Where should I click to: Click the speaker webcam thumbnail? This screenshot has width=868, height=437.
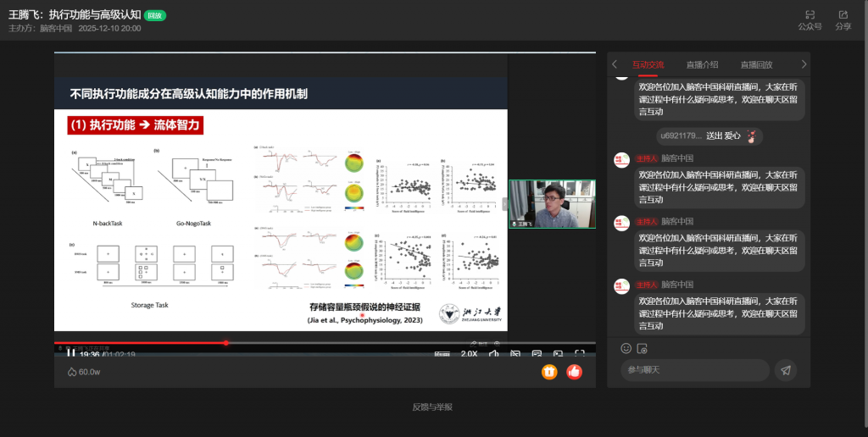(552, 204)
